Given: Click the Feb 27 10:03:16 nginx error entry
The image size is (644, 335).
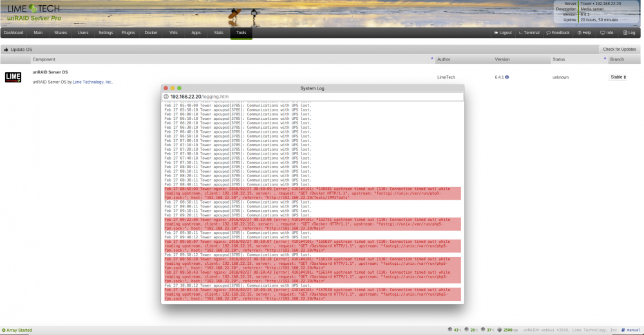Looking at the screenshot, I should (x=312, y=294).
